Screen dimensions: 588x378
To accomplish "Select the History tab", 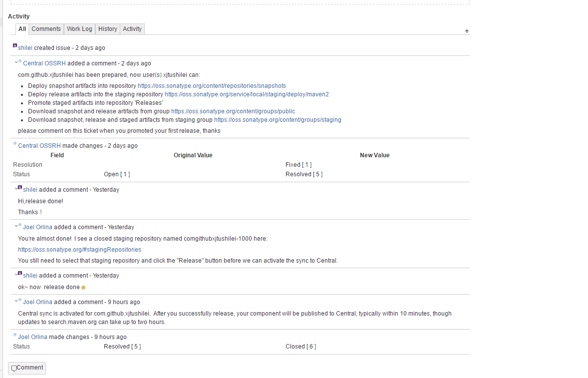I will point(107,29).
